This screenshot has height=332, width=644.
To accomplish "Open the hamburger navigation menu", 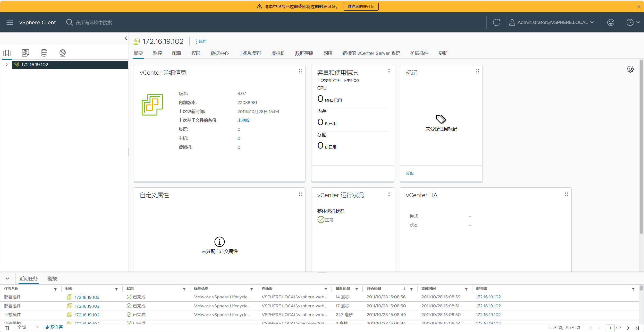I will point(10,22).
